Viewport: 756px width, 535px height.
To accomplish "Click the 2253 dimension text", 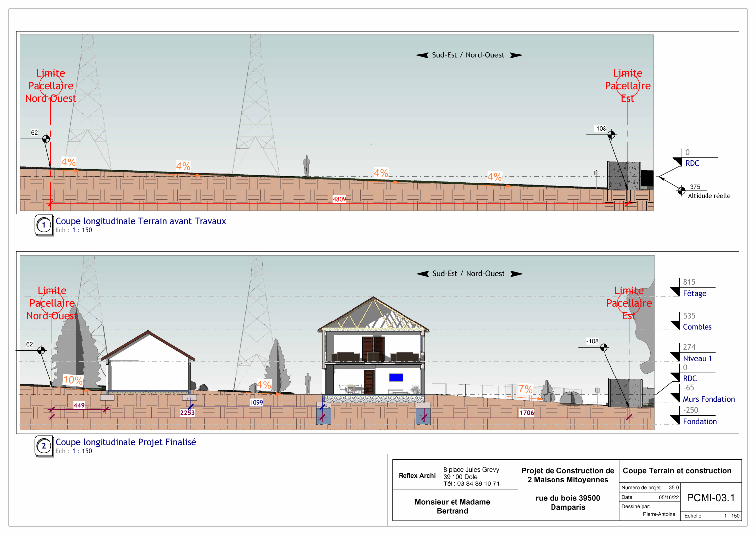I will coord(187,413).
